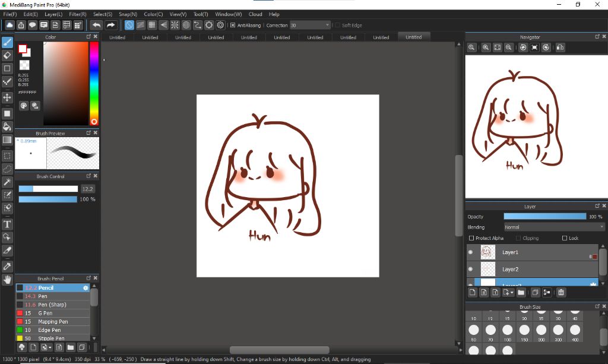This screenshot has width=608, height=364.
Task: Enable the crisscross grid snap
Action: (152, 25)
